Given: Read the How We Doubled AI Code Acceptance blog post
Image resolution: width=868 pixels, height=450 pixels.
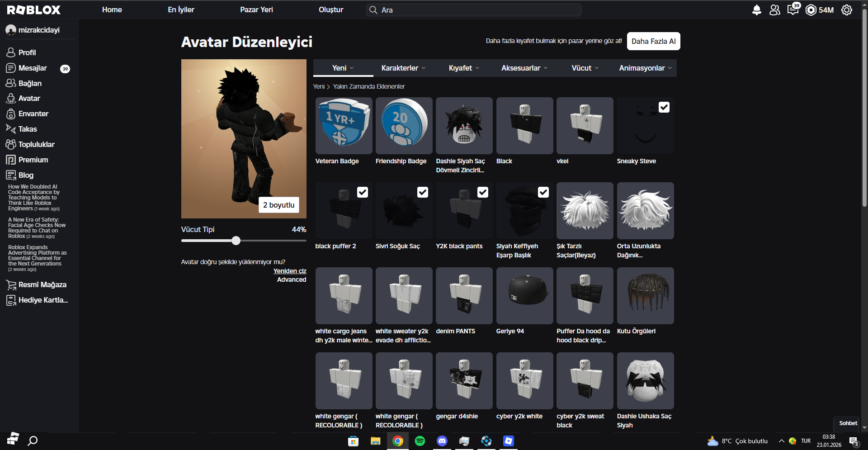Looking at the screenshot, I should click(33, 198).
